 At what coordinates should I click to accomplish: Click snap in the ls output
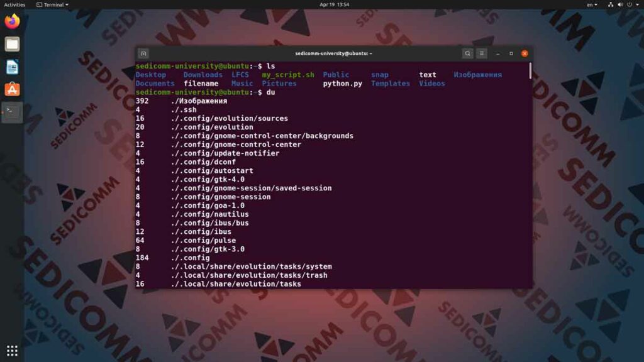click(379, 75)
